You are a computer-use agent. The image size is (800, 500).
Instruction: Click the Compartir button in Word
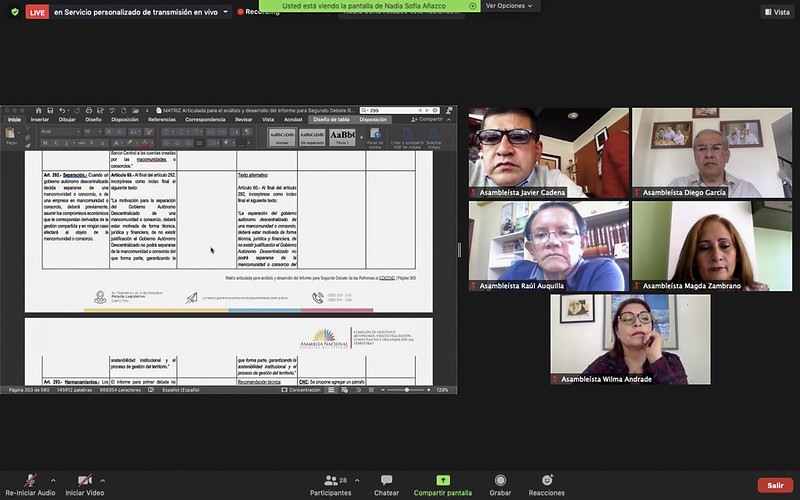tap(427, 119)
